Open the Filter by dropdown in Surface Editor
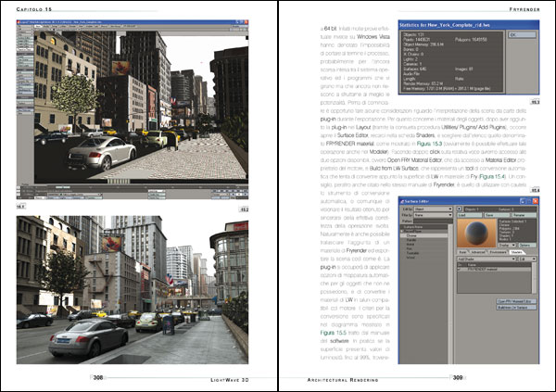Screen dimensions: 556x392 [433, 215]
